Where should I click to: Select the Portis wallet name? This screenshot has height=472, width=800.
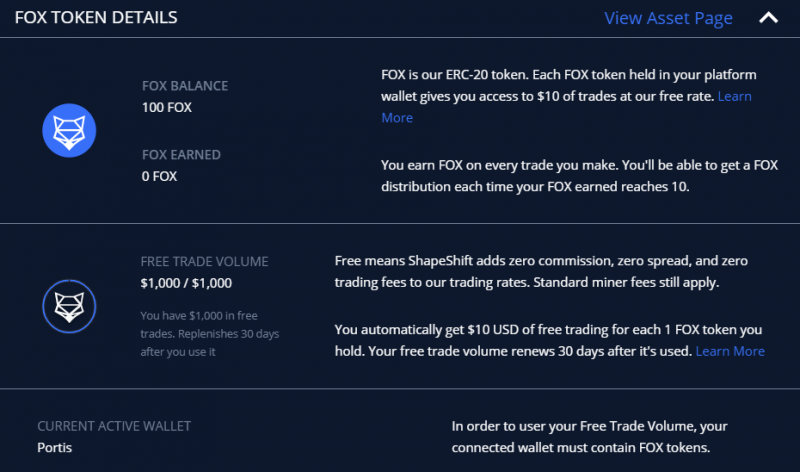[55, 447]
